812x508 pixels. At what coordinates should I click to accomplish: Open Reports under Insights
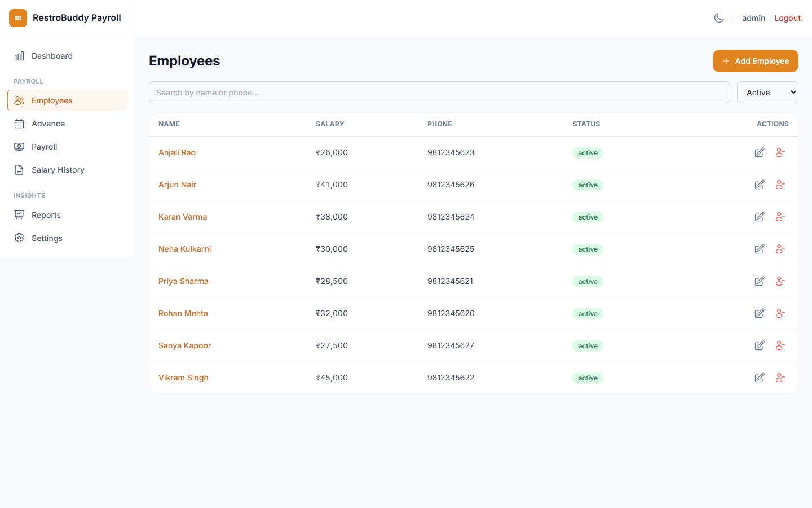coord(67,215)
